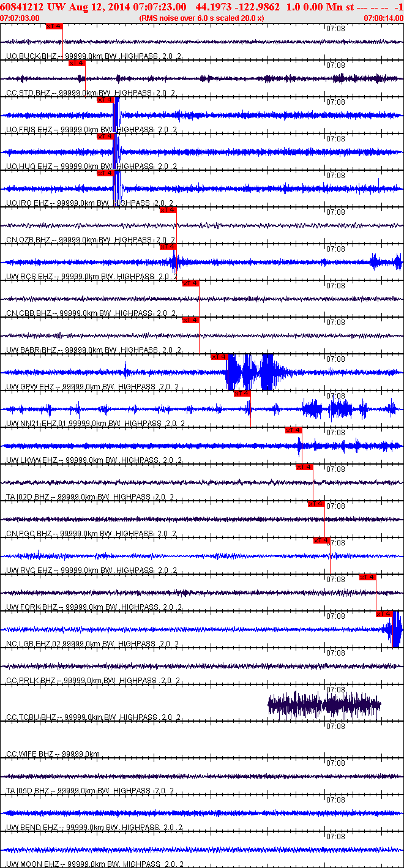
Task: Click the end time 07:08:14.00 label
Action: tap(384, 18)
